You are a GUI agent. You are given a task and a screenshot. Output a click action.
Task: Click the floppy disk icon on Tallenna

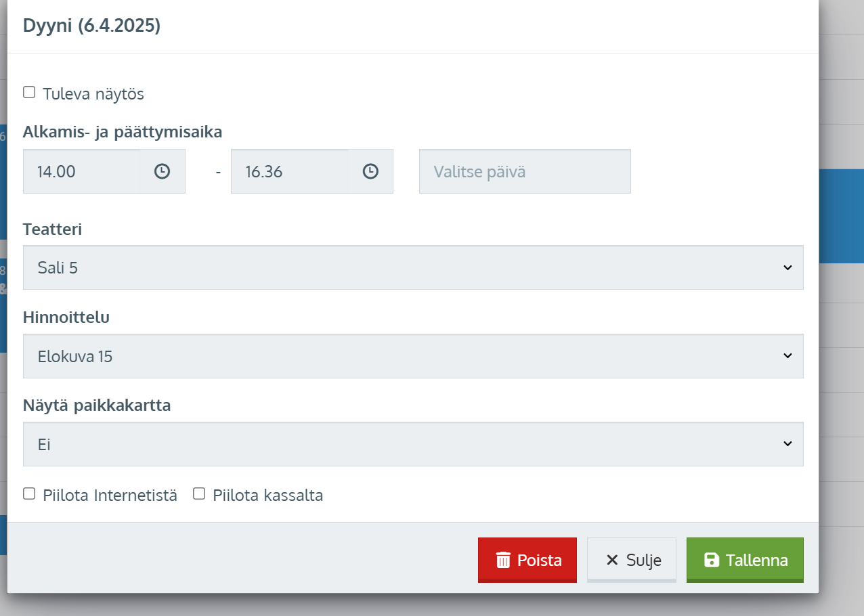click(x=711, y=560)
